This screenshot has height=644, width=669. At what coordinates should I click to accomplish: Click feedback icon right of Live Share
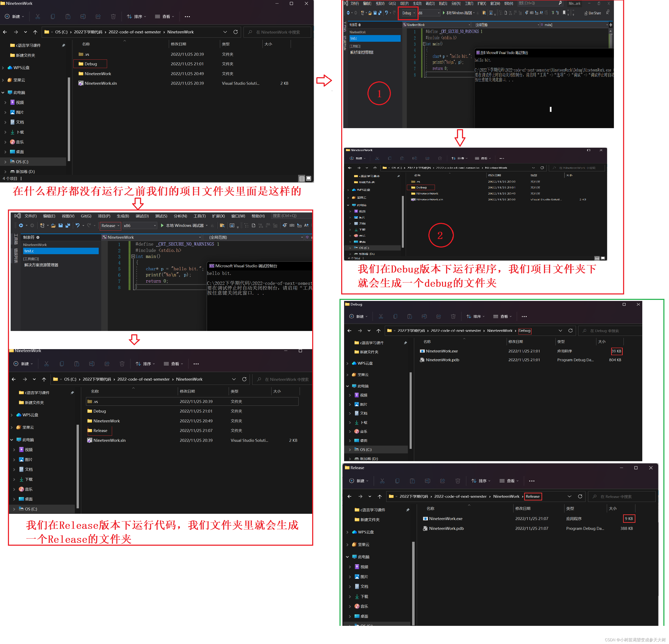pyautogui.click(x=608, y=13)
